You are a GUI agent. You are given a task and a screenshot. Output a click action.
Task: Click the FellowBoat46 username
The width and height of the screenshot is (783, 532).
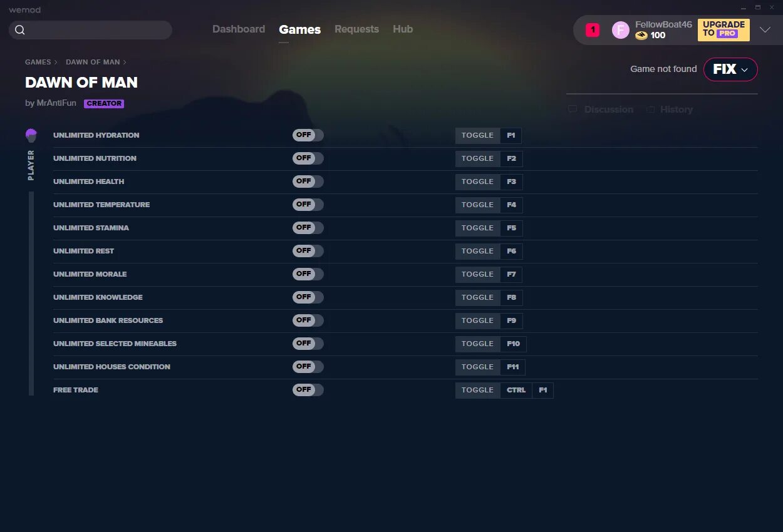click(x=663, y=24)
